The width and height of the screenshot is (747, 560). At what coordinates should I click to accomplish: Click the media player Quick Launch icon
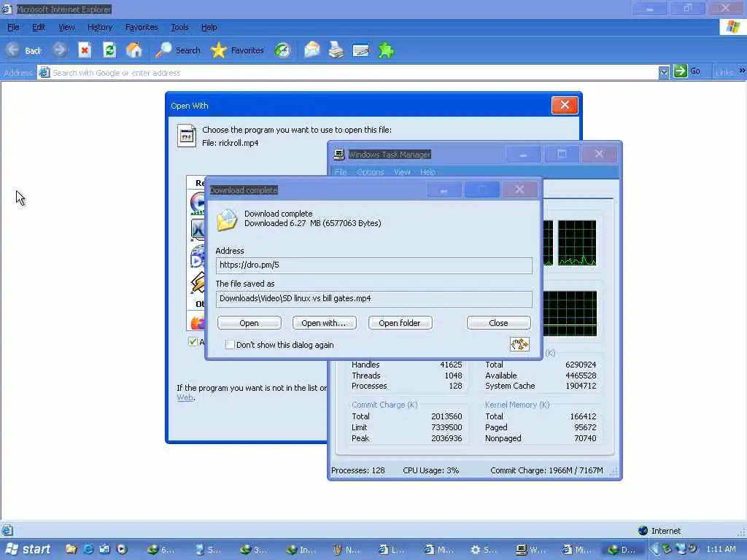pos(122,549)
